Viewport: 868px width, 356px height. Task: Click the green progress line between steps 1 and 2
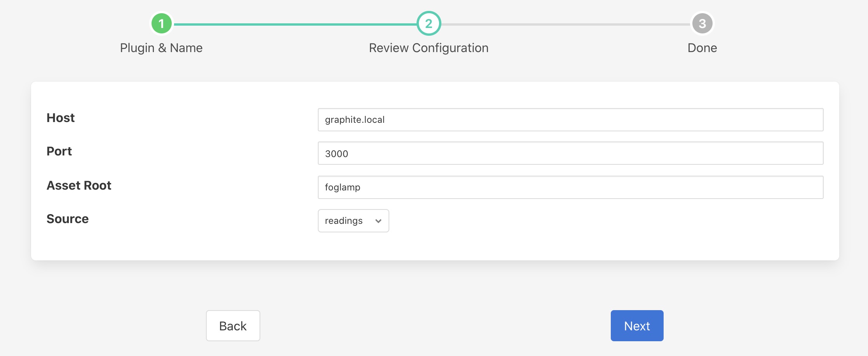pos(295,24)
